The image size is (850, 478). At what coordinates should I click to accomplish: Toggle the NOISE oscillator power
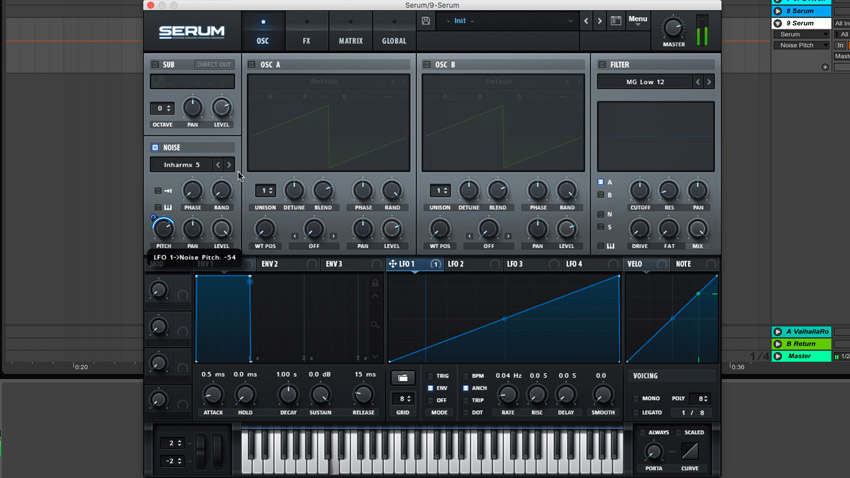(x=155, y=147)
